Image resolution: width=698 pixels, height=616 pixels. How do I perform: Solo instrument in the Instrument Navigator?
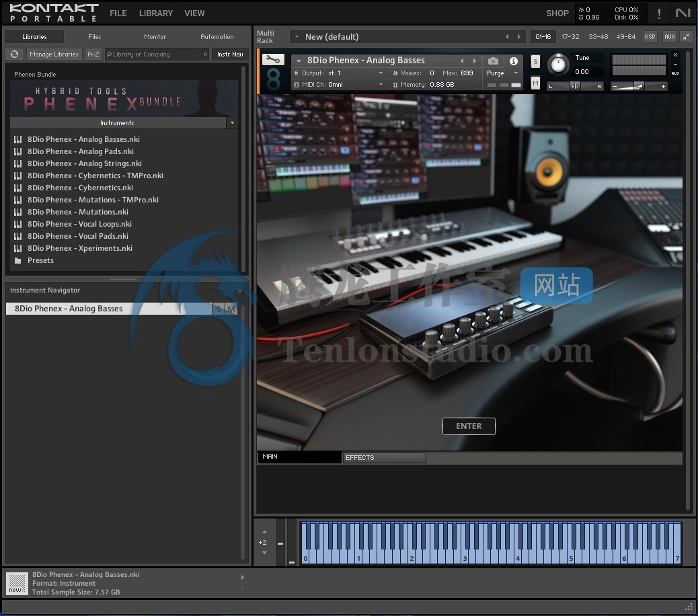point(219,309)
